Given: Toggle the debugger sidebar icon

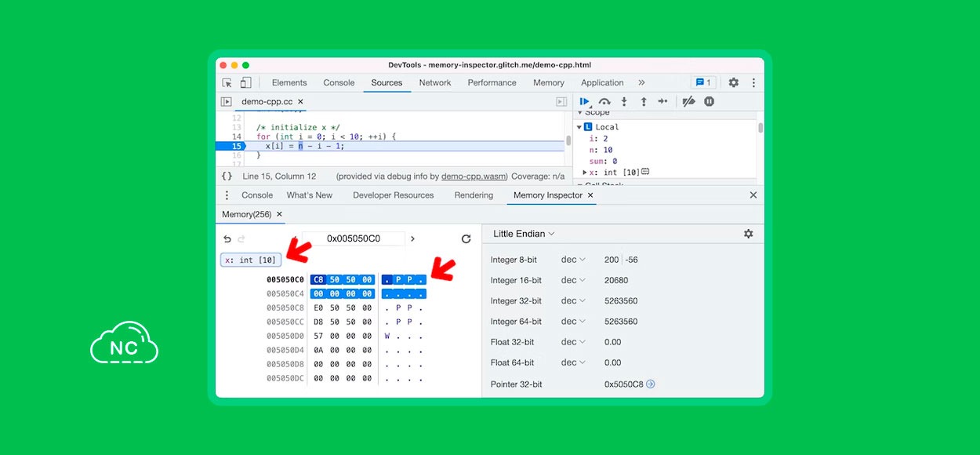Looking at the screenshot, I should 561,101.
